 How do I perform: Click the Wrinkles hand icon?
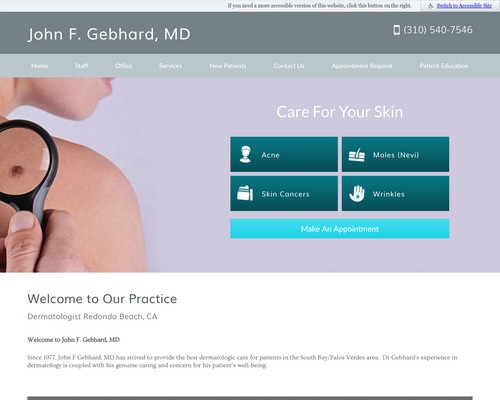point(357,193)
